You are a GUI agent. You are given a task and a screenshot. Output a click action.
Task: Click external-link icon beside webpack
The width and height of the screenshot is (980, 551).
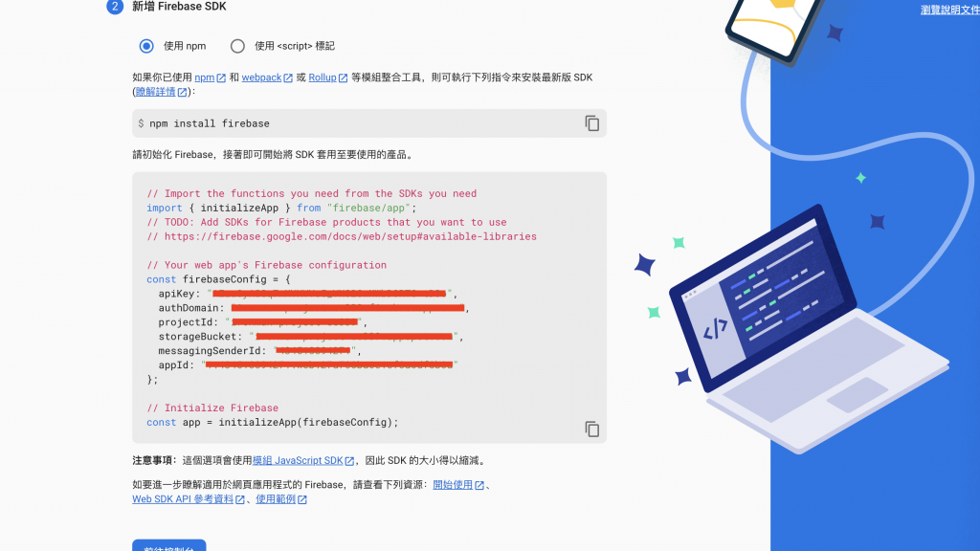[288, 78]
